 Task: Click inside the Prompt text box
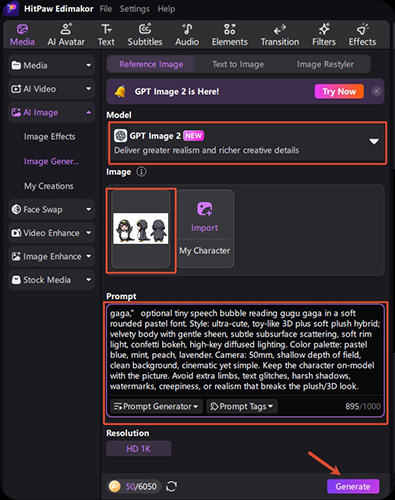pyautogui.click(x=245, y=350)
